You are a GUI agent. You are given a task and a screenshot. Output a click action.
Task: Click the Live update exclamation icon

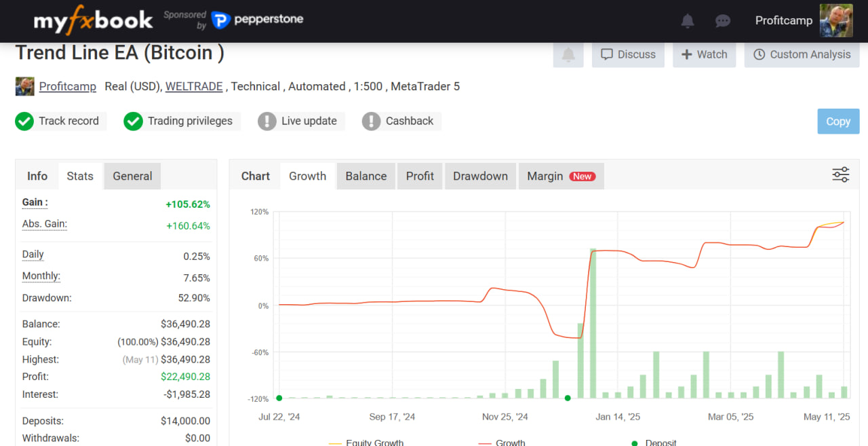click(x=267, y=122)
